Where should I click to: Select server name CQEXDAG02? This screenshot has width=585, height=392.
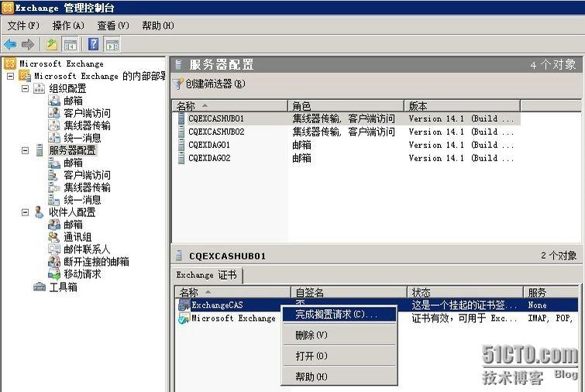click(x=209, y=158)
